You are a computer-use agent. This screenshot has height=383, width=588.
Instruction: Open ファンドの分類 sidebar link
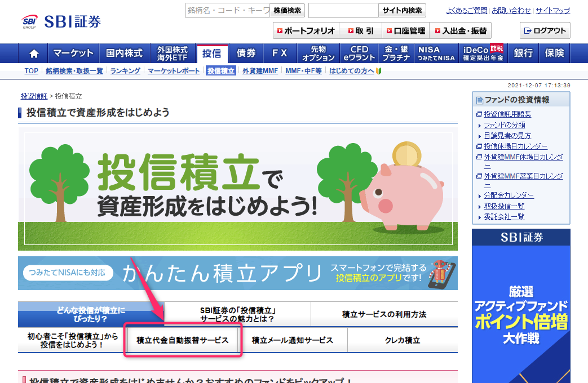tap(505, 125)
